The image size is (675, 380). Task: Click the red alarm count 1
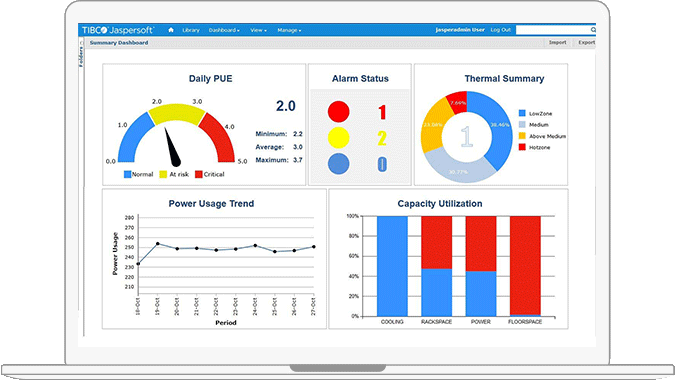(x=382, y=112)
